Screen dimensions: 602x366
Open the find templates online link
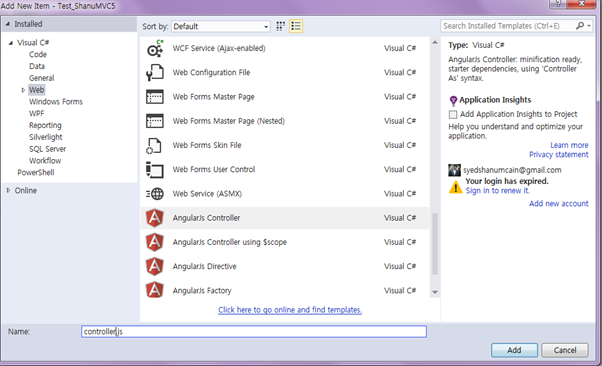click(x=290, y=310)
